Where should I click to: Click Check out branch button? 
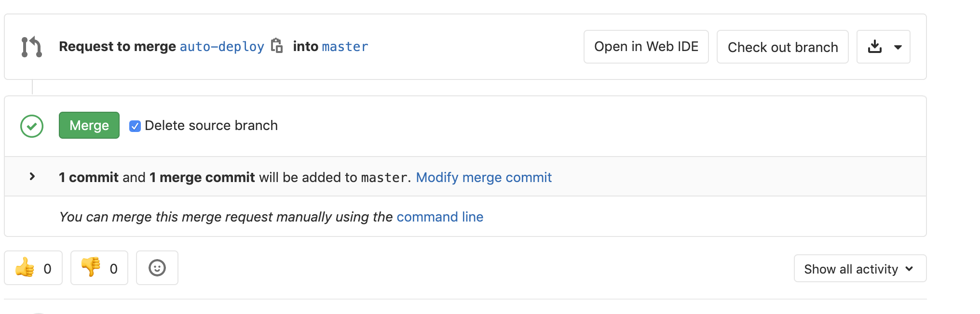coord(782,47)
